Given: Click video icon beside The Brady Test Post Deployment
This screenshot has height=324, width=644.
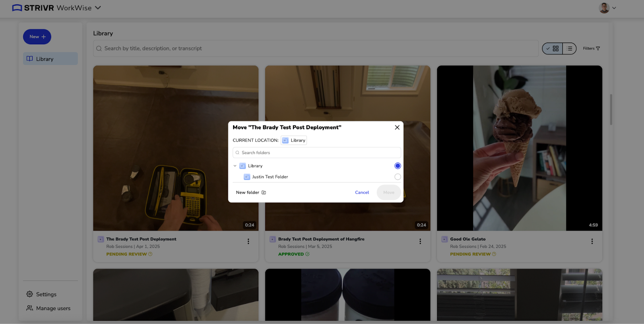Looking at the screenshot, I should 101,239.
